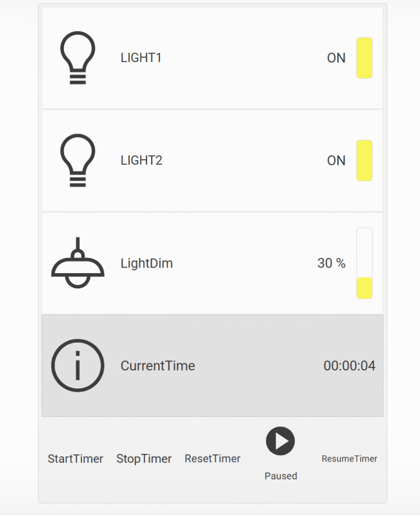Viewport: 420px width, 516px height.
Task: Click the StartTimer button
Action: point(75,459)
